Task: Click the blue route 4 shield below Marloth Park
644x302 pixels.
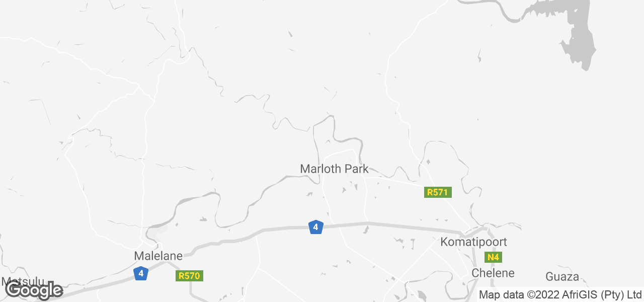Action: 315,227
